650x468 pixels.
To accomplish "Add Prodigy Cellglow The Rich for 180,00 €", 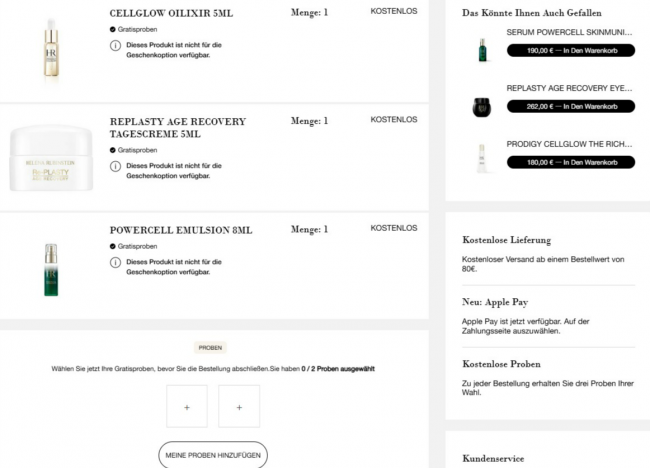I will click(571, 162).
